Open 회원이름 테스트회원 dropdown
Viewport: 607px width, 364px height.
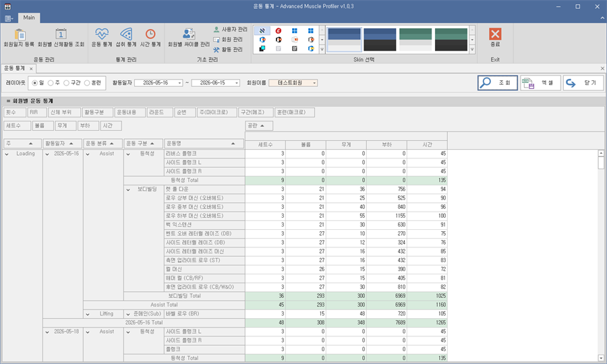[x=314, y=83]
